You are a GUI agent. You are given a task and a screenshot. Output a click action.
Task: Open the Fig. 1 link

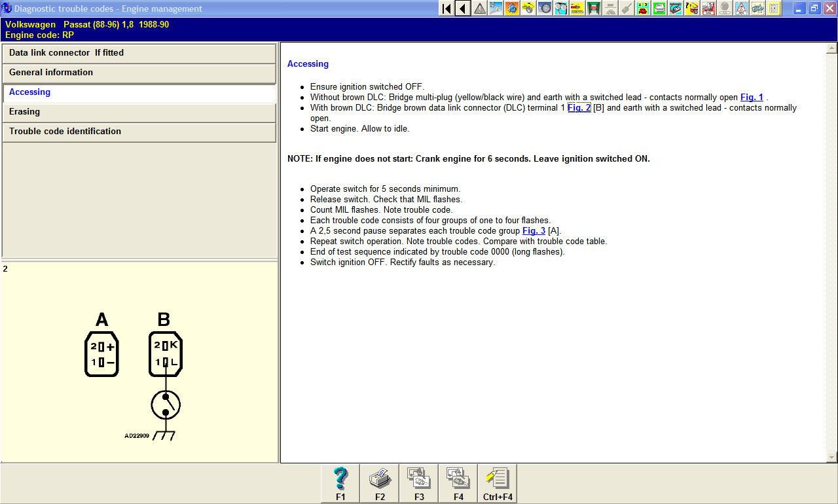click(752, 98)
